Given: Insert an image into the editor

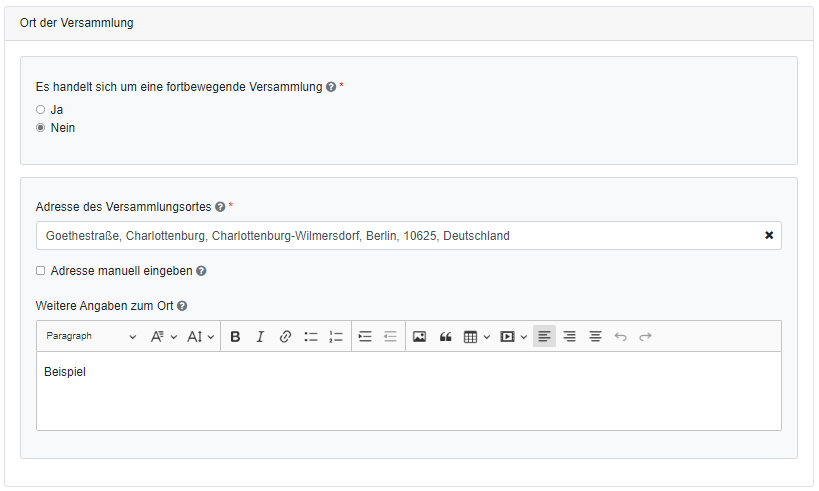Looking at the screenshot, I should coord(419,337).
